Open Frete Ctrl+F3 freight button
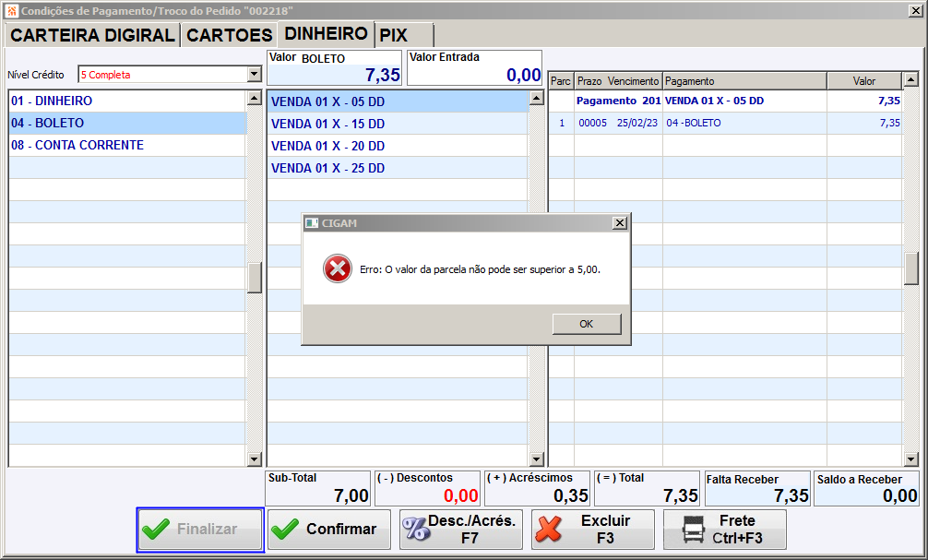 [x=725, y=530]
